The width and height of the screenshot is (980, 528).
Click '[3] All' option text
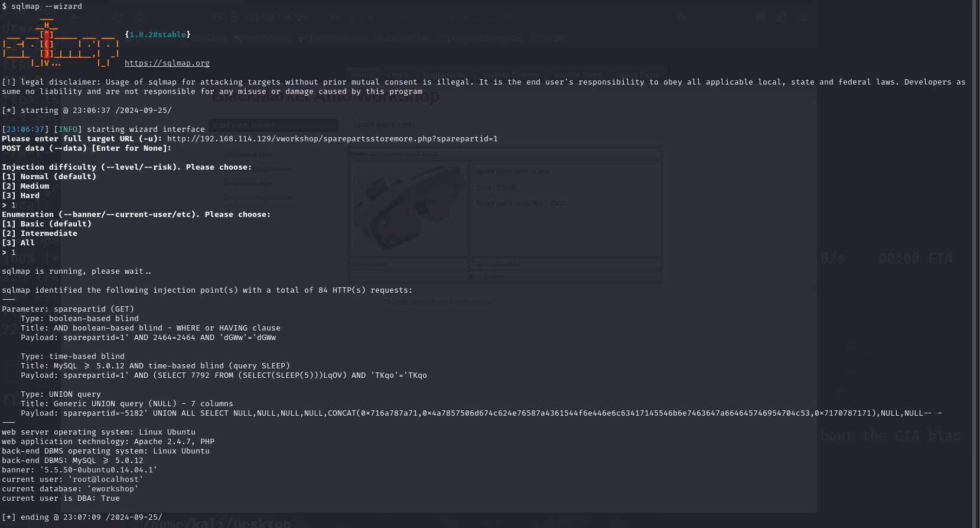(18, 242)
